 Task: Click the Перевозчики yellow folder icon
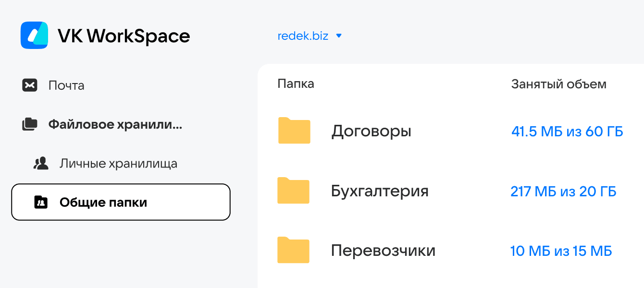click(x=293, y=250)
